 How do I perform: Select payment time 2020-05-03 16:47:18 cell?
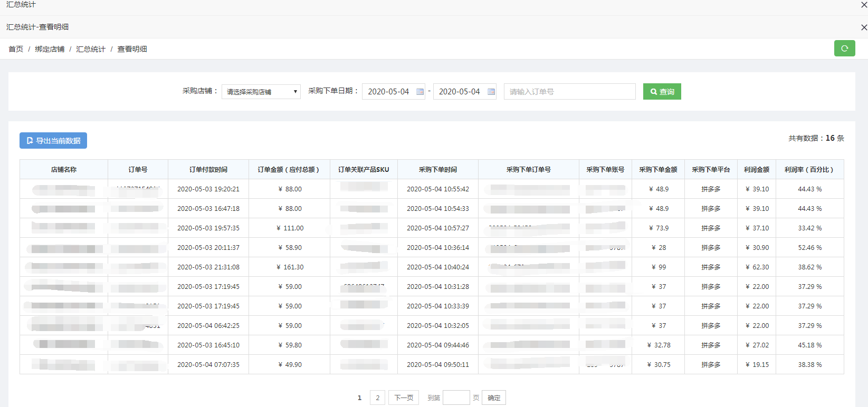[x=208, y=209]
